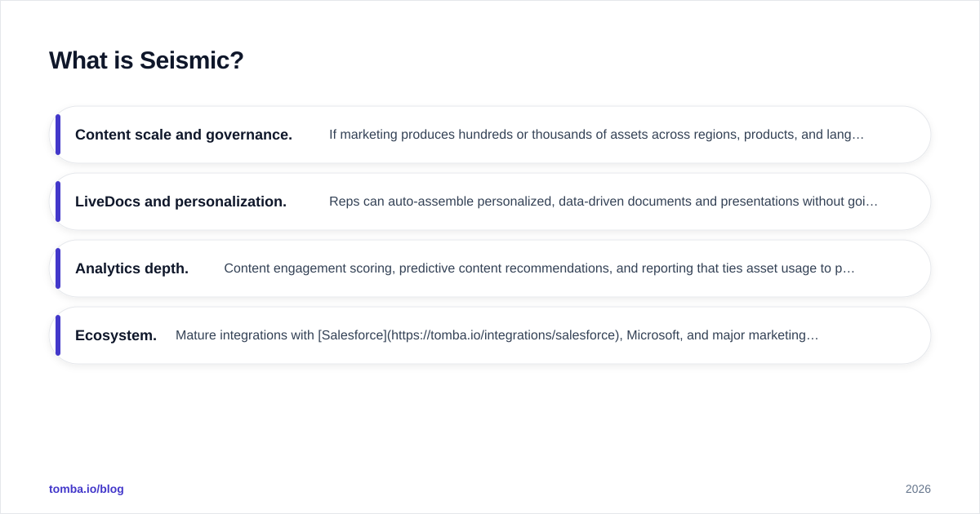Expand the truncated text in the LiveDocs card
The width and height of the screenshot is (980, 514).
tap(872, 202)
